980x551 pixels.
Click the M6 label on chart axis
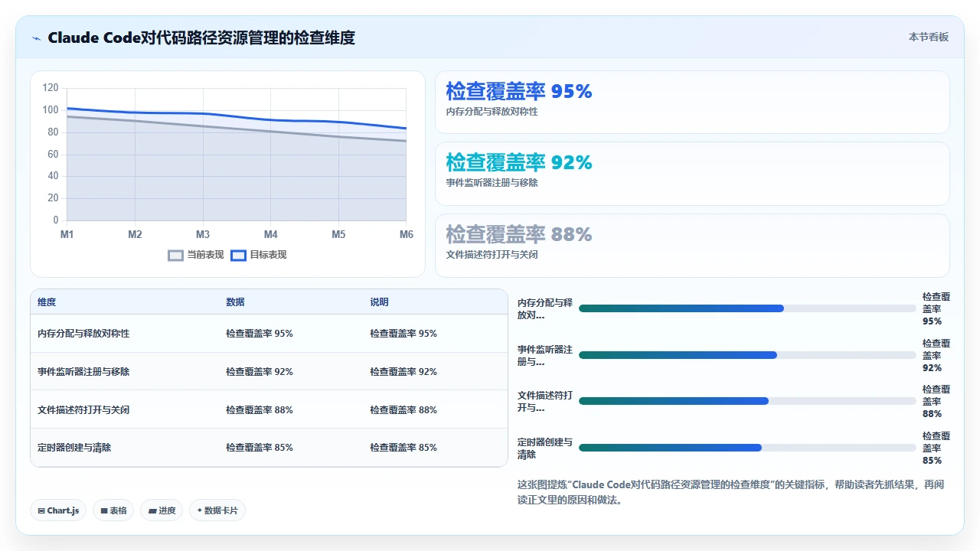406,235
